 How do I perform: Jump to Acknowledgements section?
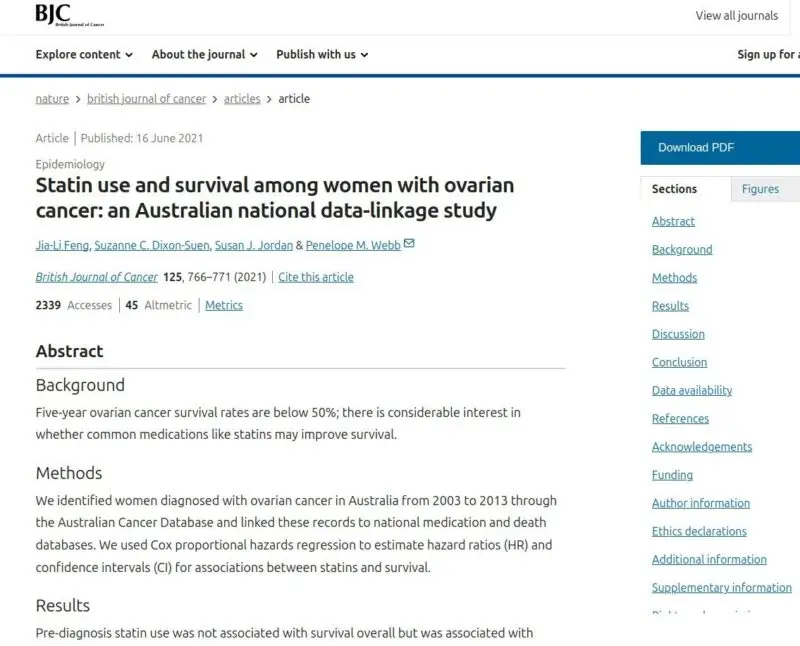tap(702, 447)
